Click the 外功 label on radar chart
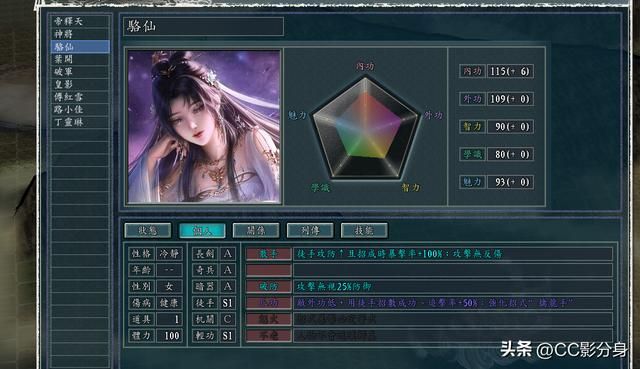This screenshot has height=369, width=640. 433,115
